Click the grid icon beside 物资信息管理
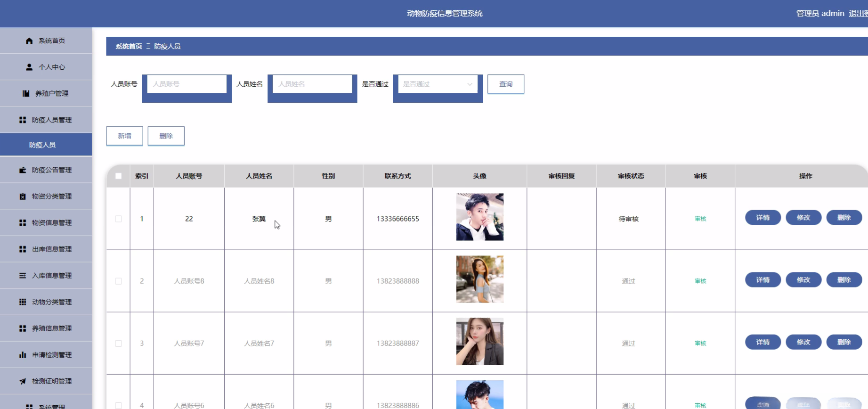Image resolution: width=868 pixels, height=409 pixels. pos(23,223)
